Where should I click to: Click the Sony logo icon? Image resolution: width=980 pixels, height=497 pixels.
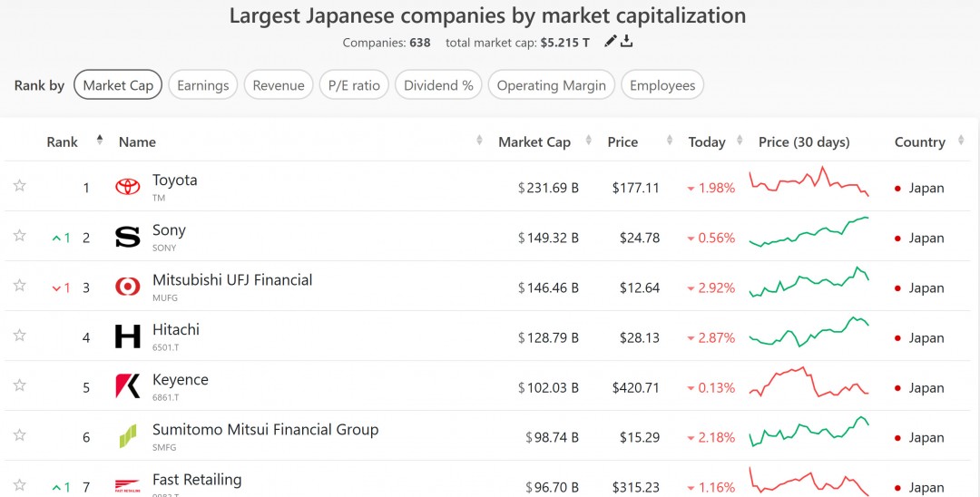pos(128,238)
